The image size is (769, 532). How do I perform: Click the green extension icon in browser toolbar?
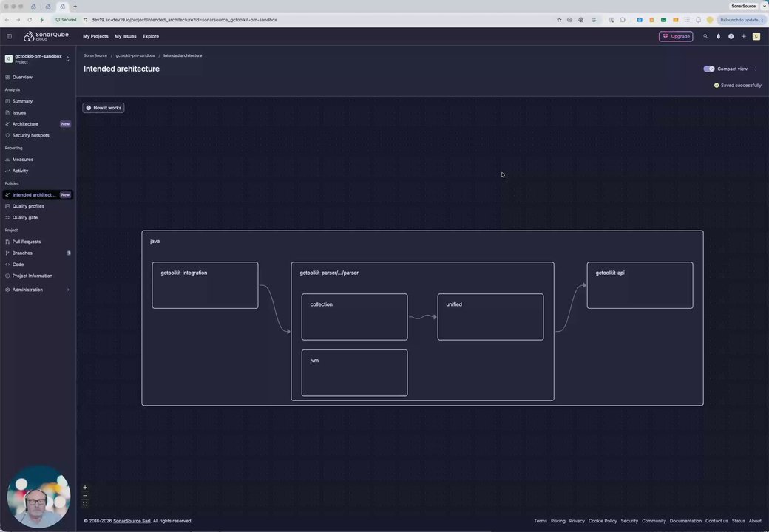coord(663,20)
